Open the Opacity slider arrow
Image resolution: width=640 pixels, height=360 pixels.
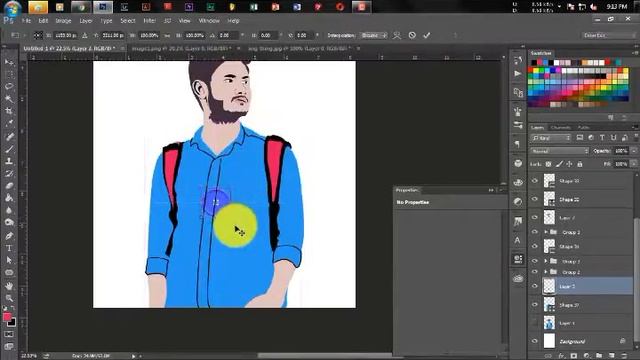634,151
